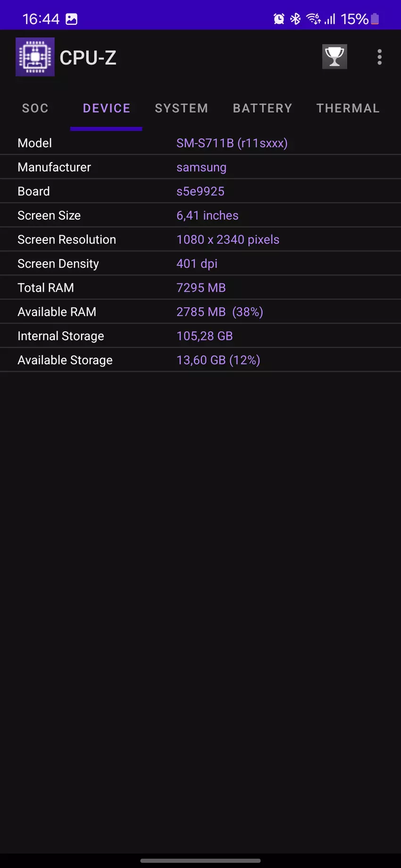This screenshot has height=868, width=401.
Task: Open the SYSTEM tab
Action: pos(182,108)
